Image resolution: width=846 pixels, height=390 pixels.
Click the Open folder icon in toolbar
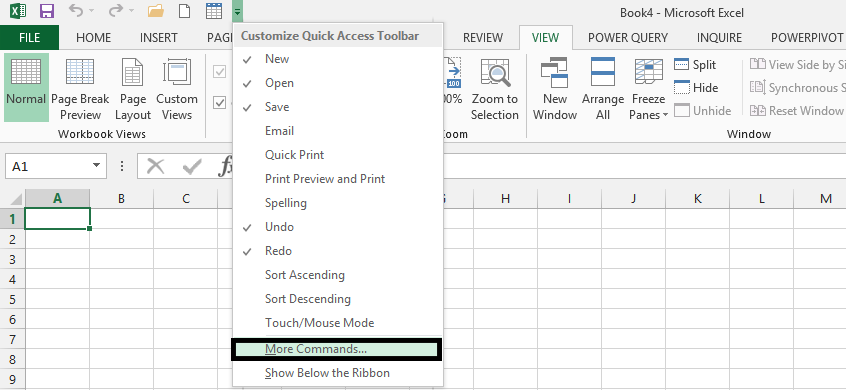155,11
